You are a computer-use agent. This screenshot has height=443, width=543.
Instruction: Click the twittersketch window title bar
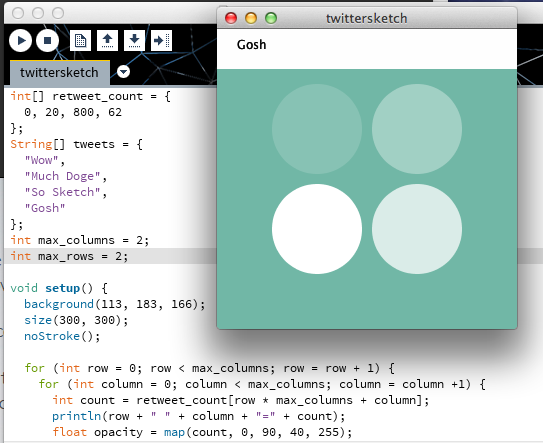click(x=367, y=18)
